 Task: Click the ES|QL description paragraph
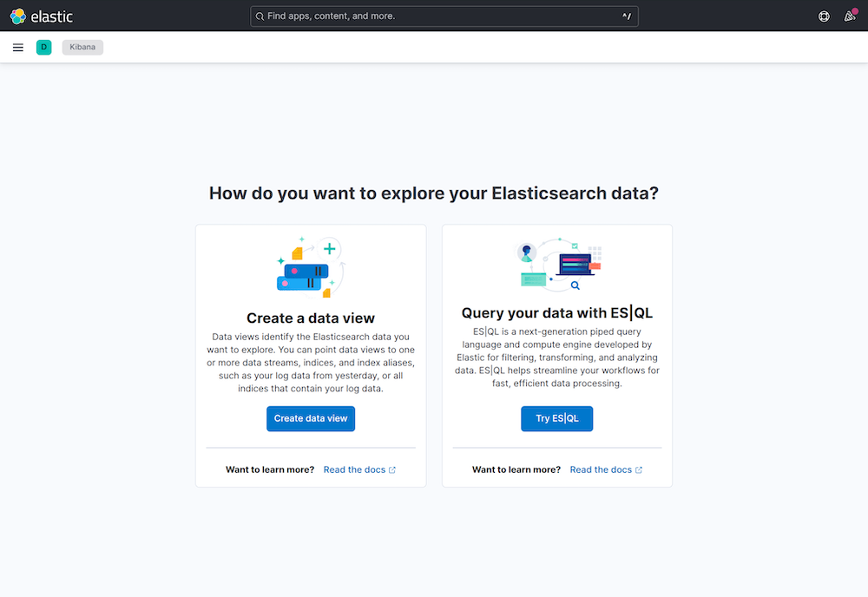pyautogui.click(x=557, y=358)
